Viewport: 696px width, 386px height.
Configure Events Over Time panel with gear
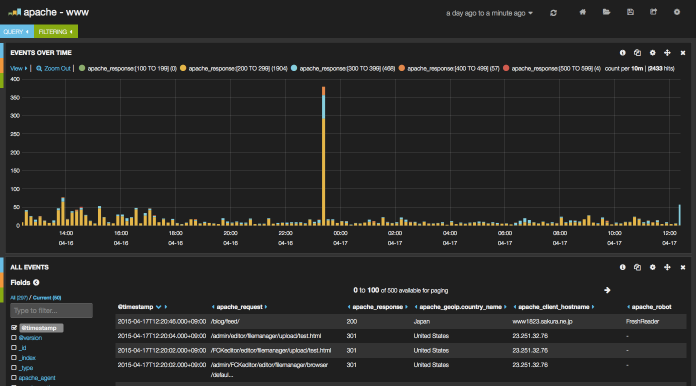(652, 53)
